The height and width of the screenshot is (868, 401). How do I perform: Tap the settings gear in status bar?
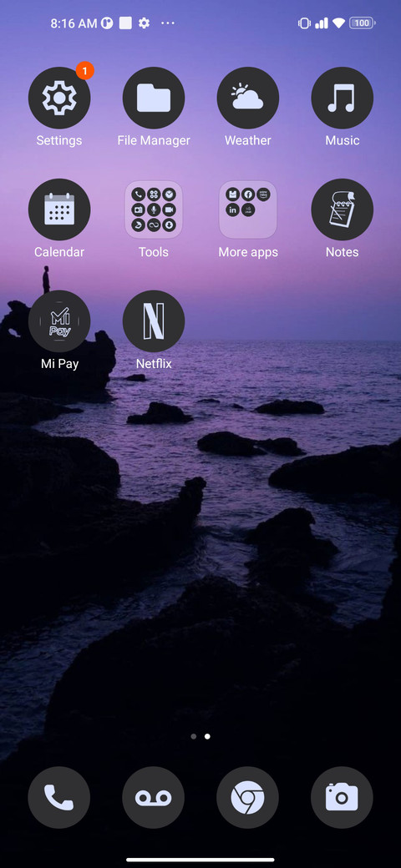coord(144,23)
